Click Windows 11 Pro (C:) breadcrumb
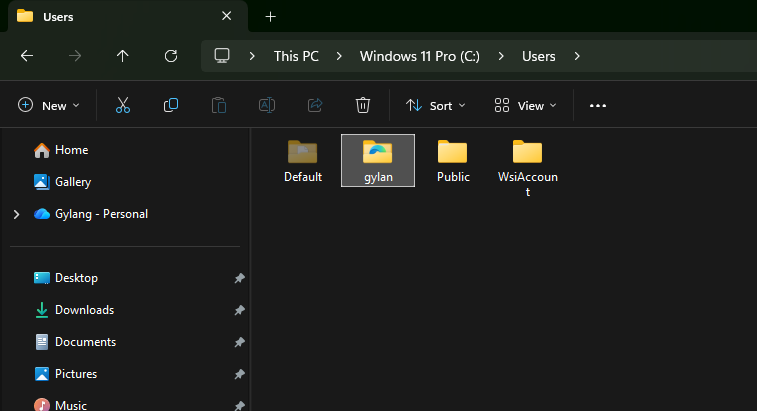This screenshot has width=757, height=411. click(x=420, y=56)
